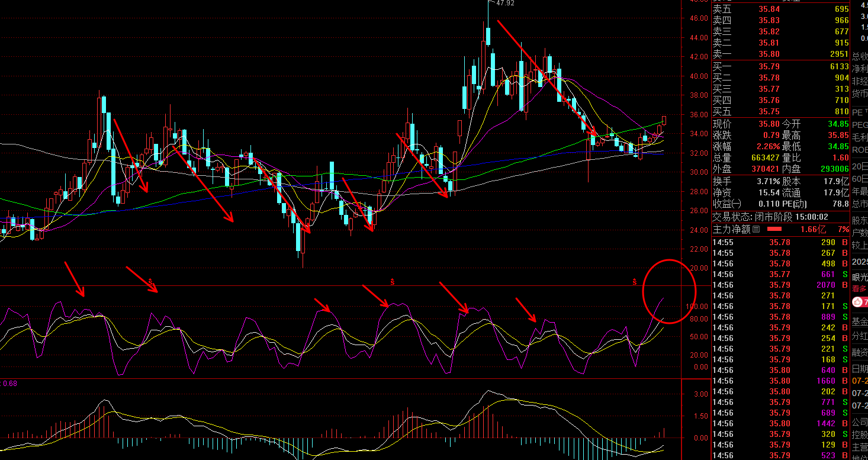Click the PE(动) value 78.8
Screen dimensions: 868x460
[x=841, y=204]
